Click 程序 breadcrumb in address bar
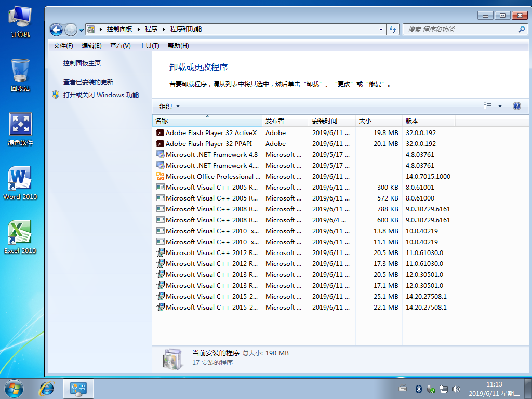Viewport: 532px width, 399px height. click(151, 29)
